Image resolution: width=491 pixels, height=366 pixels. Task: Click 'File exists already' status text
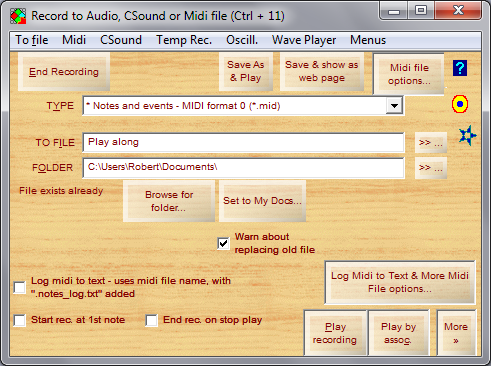(61, 191)
